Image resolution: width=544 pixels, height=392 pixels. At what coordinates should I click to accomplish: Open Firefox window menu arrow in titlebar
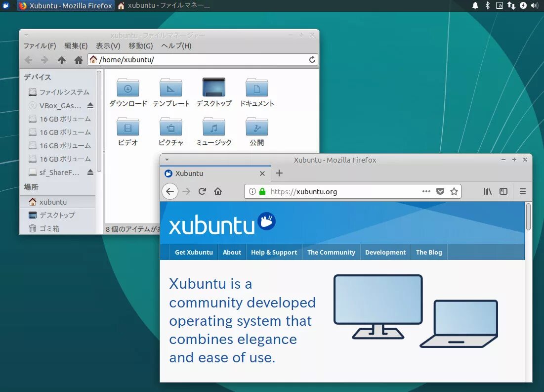tap(167, 160)
